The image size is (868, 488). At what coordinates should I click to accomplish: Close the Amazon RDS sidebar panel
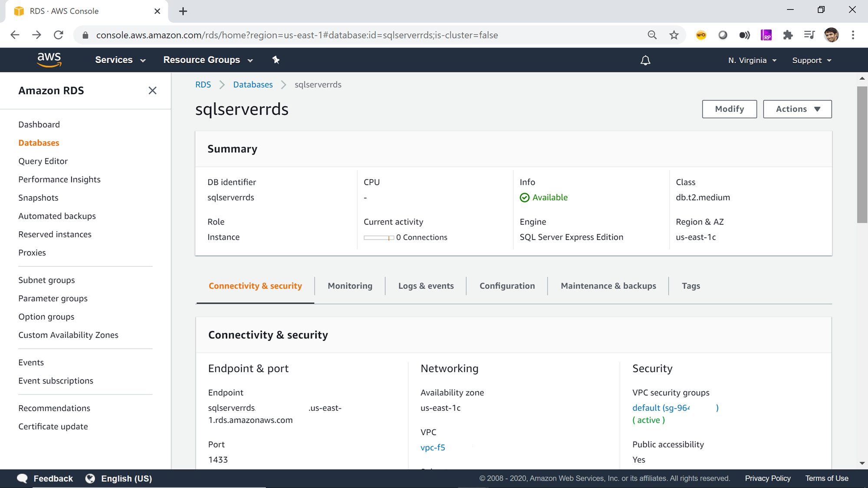(x=152, y=90)
